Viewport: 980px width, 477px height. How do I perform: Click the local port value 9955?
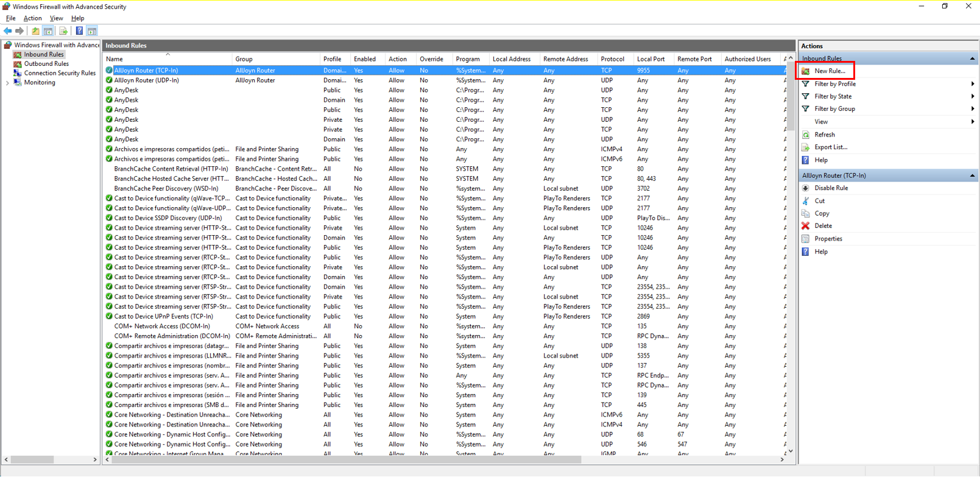(x=643, y=71)
